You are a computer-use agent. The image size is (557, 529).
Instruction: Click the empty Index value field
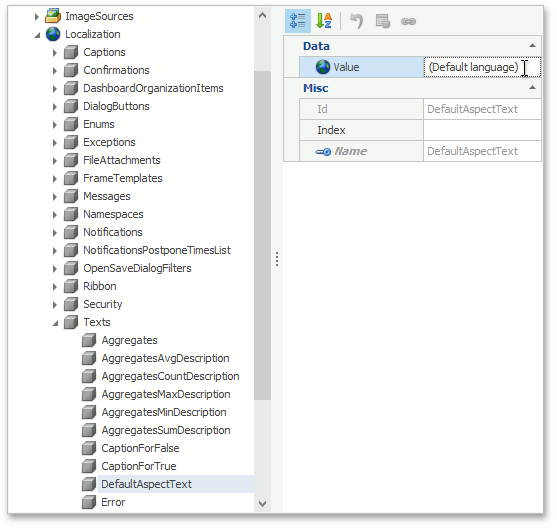[x=482, y=130]
